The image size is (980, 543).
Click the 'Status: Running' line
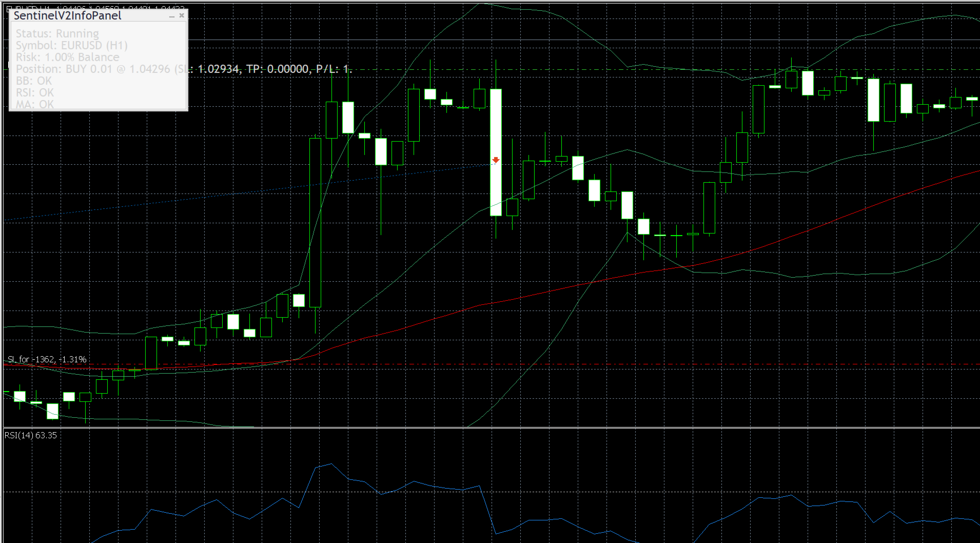57,33
